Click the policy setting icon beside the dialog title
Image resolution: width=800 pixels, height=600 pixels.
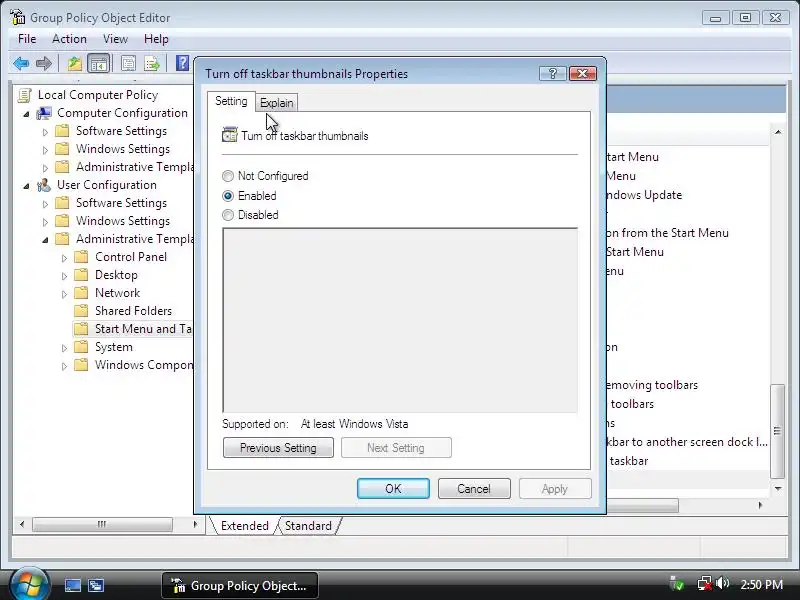point(230,135)
